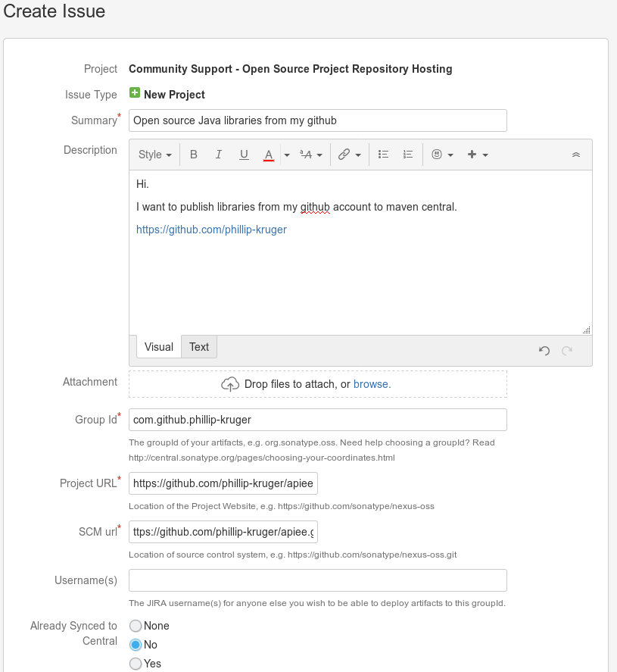
Task: Select None for Already Synced to Central
Action: [136, 626]
